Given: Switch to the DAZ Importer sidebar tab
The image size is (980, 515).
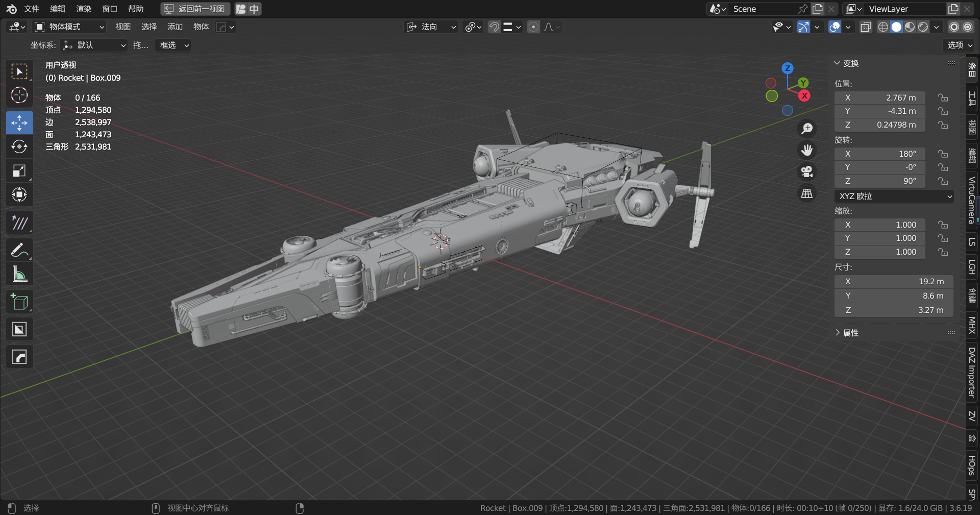Looking at the screenshot, I should pyautogui.click(x=972, y=373).
